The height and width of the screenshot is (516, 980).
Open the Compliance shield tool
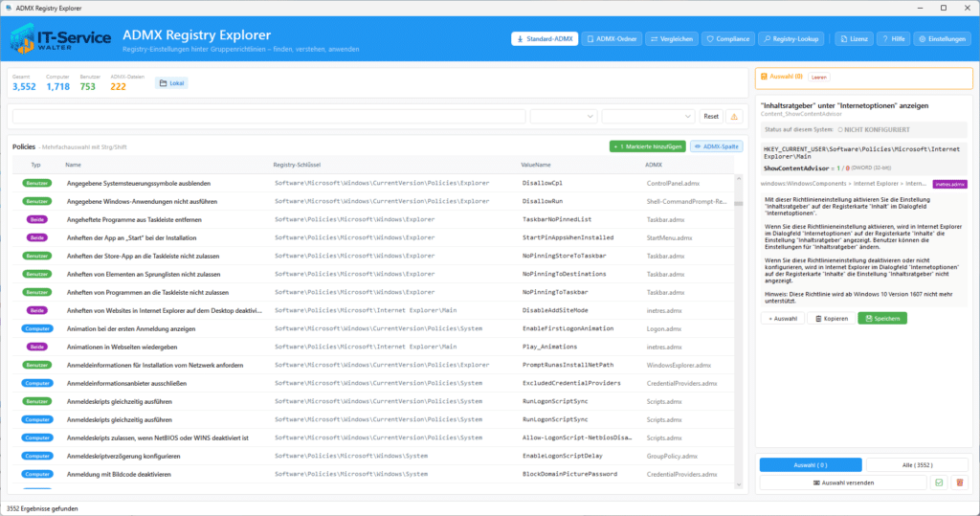pos(727,39)
